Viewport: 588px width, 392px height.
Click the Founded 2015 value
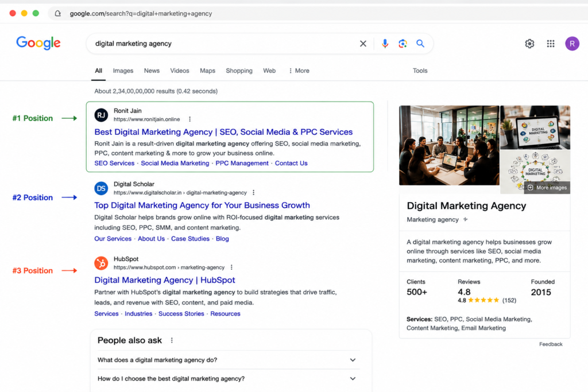[x=541, y=292]
